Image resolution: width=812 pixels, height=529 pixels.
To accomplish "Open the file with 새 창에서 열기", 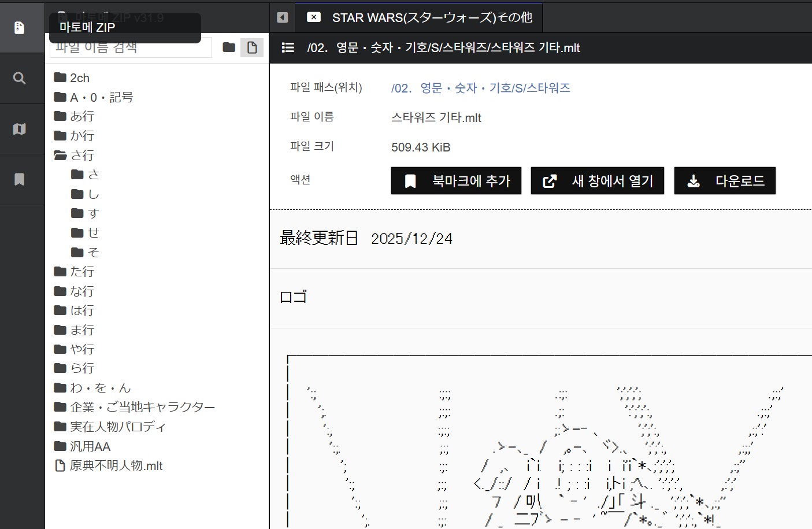I will [x=598, y=181].
